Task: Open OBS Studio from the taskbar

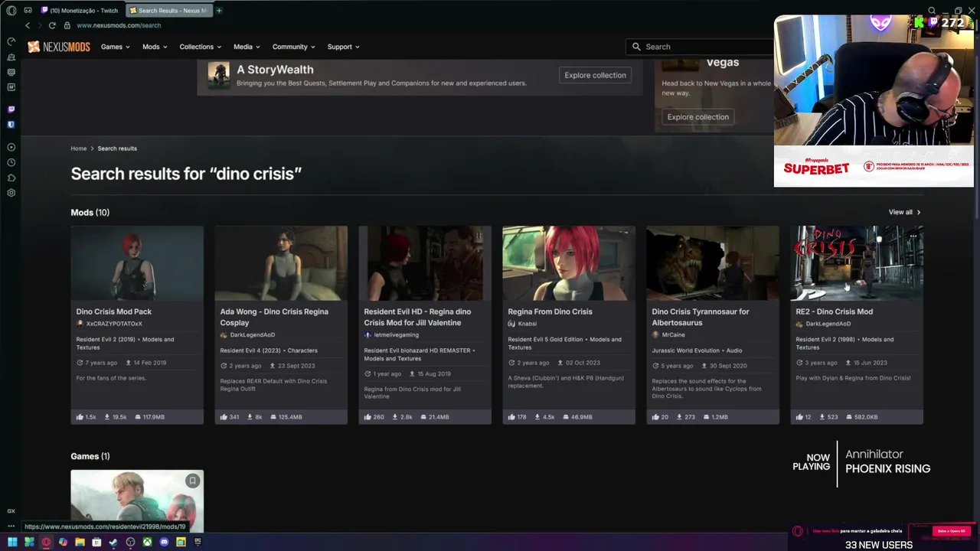Action: [x=130, y=542]
